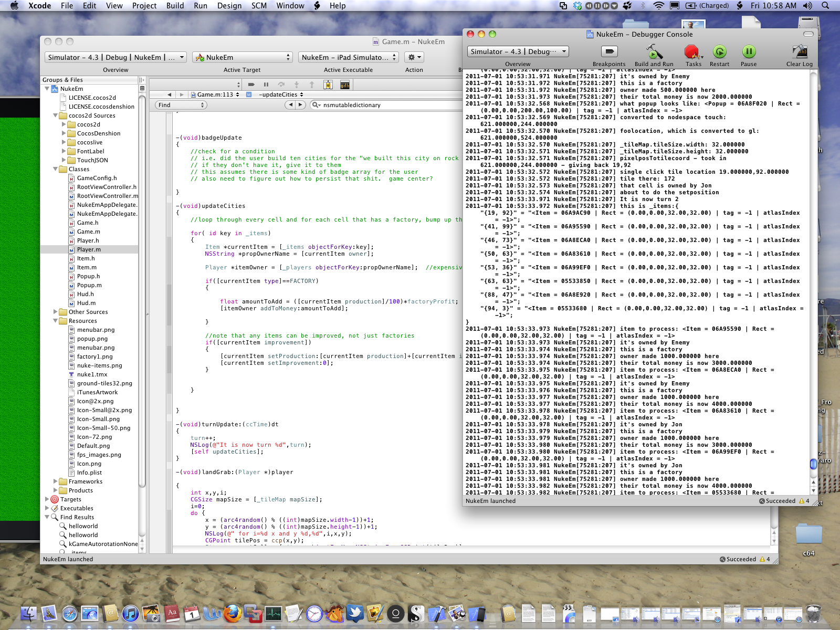Image resolution: width=840 pixels, height=630 pixels.
Task: Click the Build and Run hammer icon
Action: pos(654,52)
